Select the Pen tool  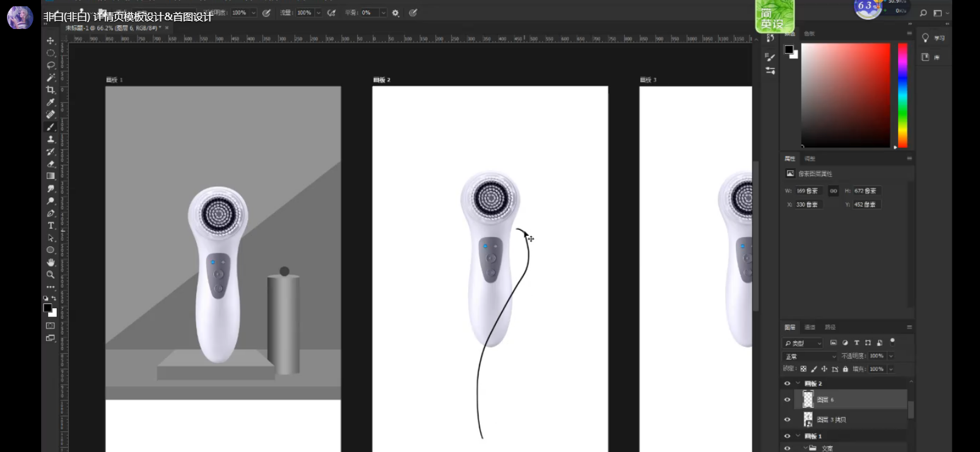50,213
